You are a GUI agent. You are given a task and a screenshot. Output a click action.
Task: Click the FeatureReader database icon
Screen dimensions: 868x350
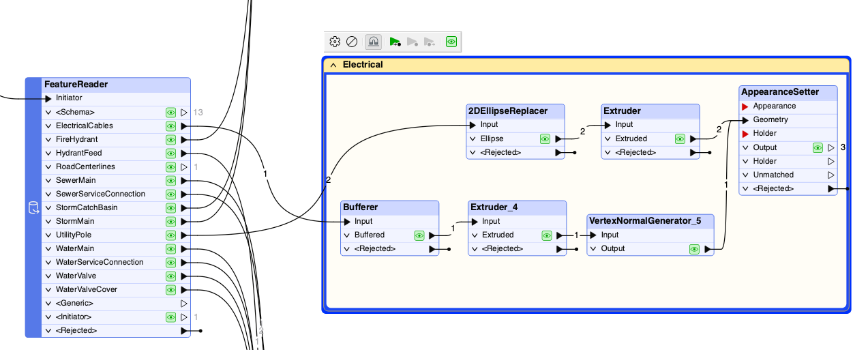point(33,207)
